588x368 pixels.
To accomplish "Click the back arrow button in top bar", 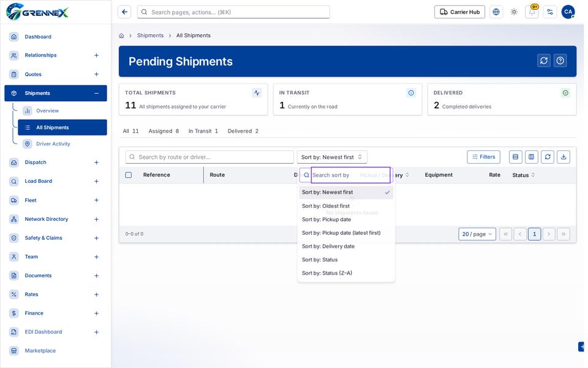I will coord(124,12).
